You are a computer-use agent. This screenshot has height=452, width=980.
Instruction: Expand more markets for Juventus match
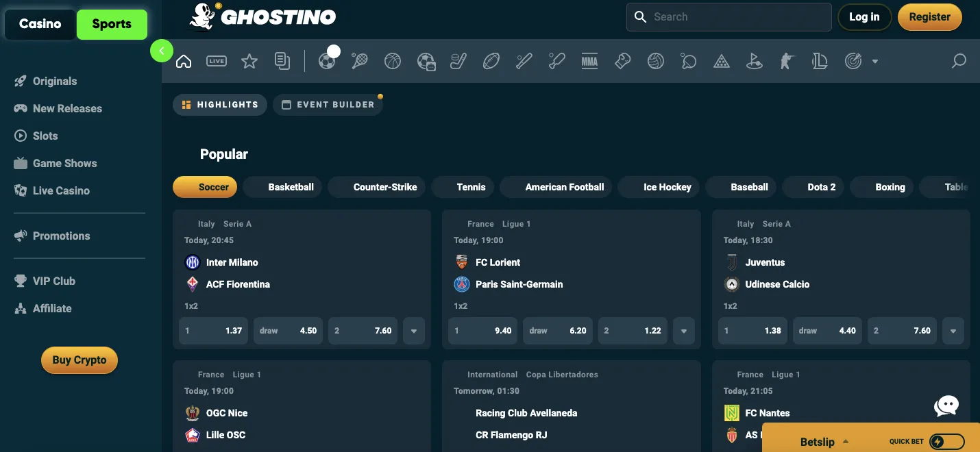point(953,331)
